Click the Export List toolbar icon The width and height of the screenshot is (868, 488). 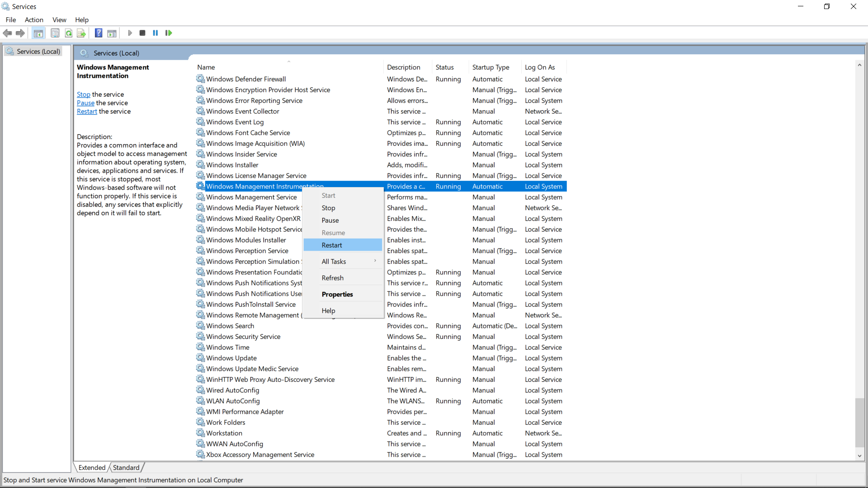81,33
